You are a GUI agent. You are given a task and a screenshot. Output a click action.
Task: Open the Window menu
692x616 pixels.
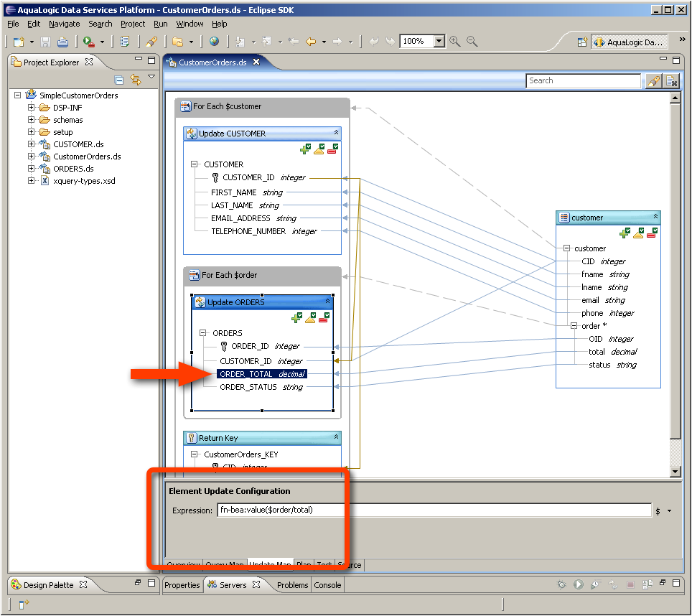pos(190,24)
